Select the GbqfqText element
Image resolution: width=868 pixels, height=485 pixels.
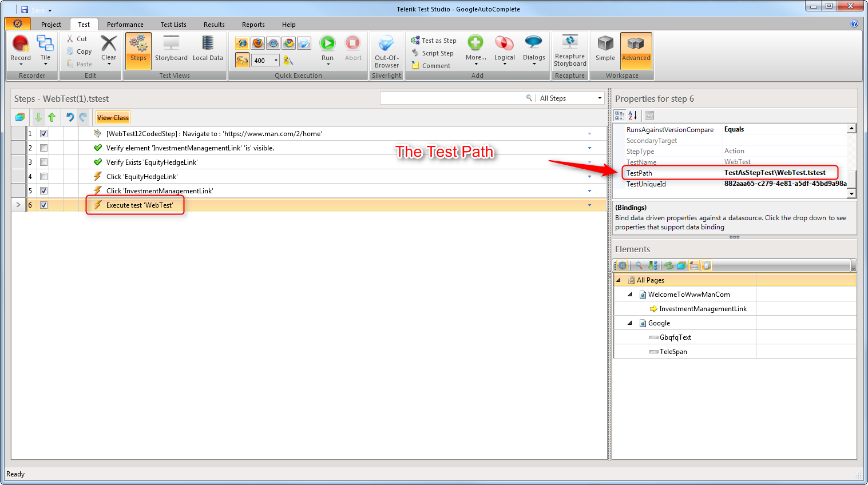coord(675,337)
